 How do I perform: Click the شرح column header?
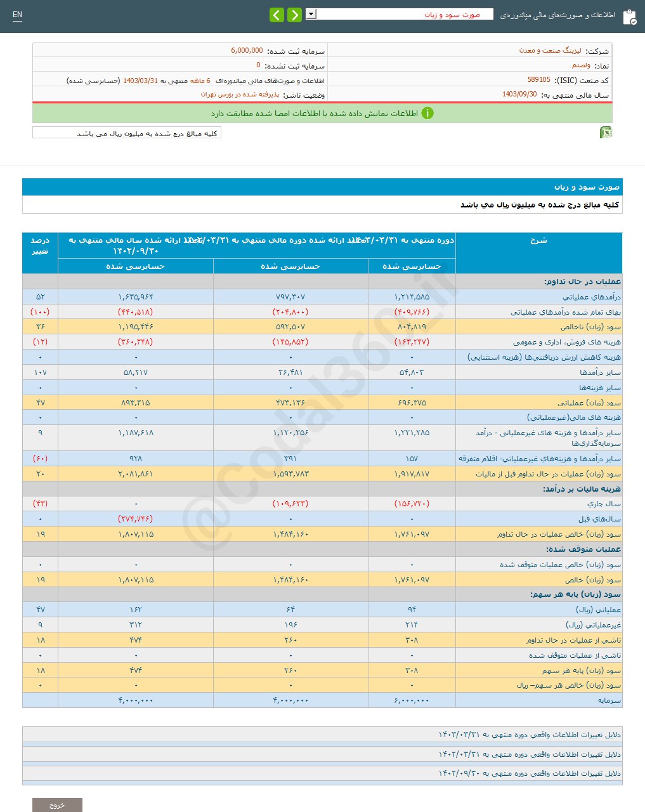(x=538, y=241)
